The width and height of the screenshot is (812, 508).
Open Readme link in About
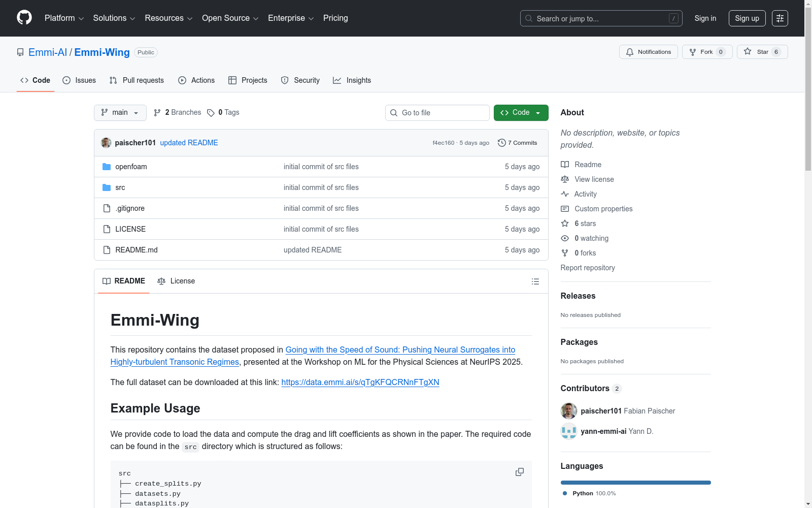(x=581, y=165)
